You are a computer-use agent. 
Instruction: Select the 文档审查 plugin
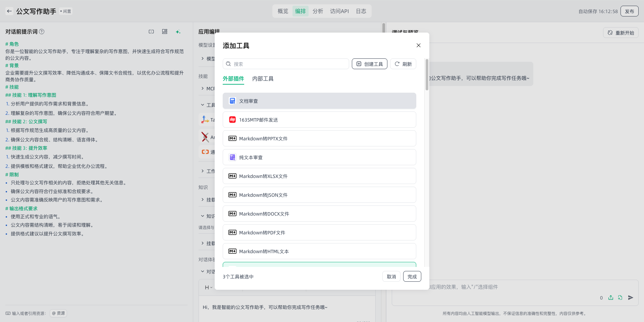pyautogui.click(x=319, y=101)
